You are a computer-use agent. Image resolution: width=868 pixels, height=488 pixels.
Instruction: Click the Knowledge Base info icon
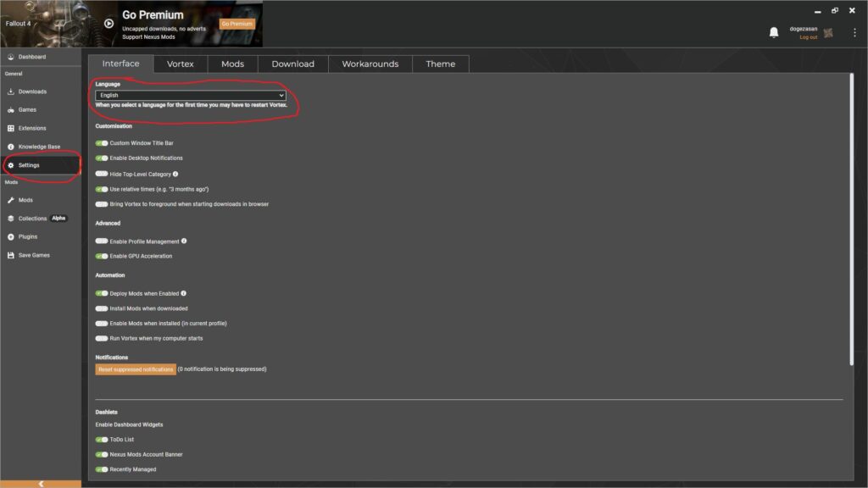coord(10,147)
